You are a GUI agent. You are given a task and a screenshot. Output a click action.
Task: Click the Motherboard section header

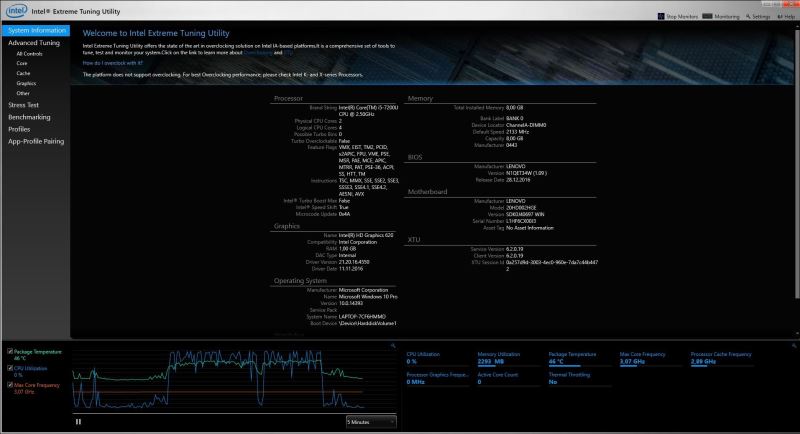tap(427, 192)
